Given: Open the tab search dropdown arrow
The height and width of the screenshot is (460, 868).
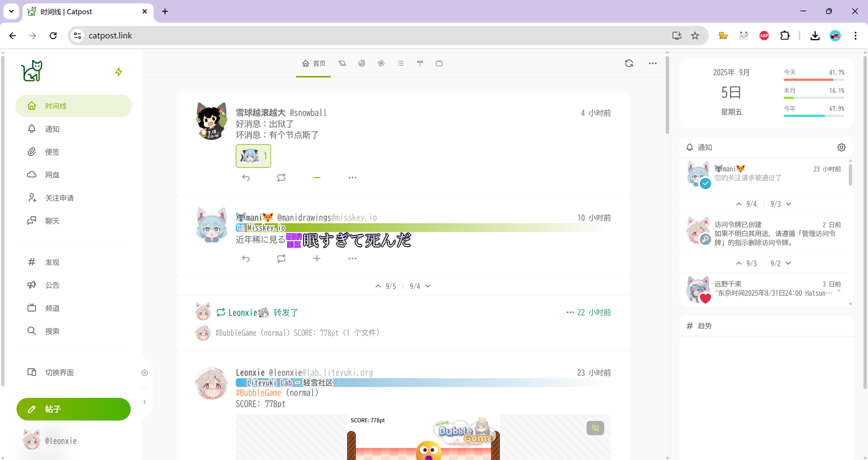Looking at the screenshot, I should point(11,11).
